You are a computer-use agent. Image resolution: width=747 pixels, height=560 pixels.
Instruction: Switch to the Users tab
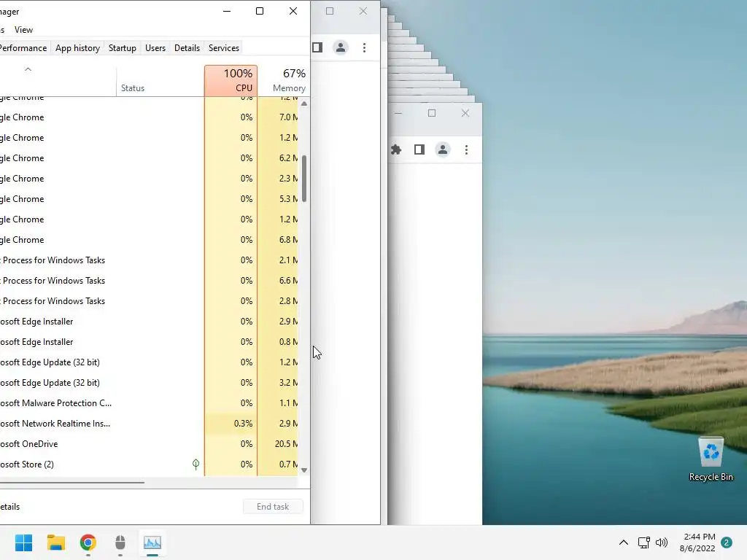155,47
